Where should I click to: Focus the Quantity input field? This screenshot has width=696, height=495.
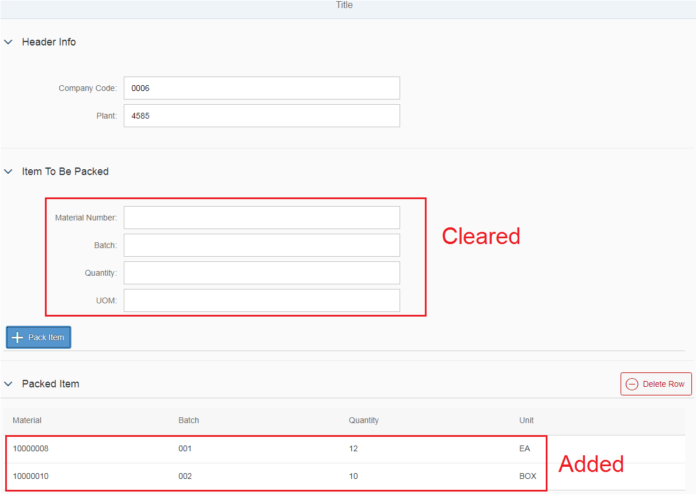[261, 273]
